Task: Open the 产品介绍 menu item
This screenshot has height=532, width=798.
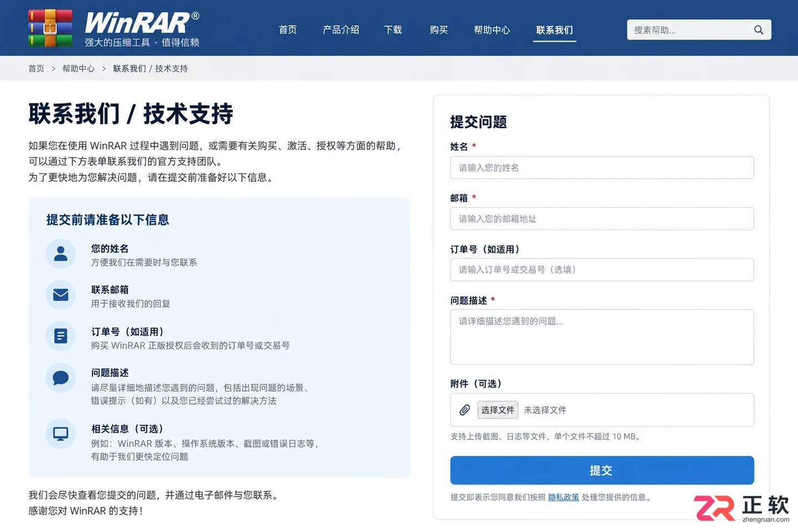Action: tap(341, 30)
